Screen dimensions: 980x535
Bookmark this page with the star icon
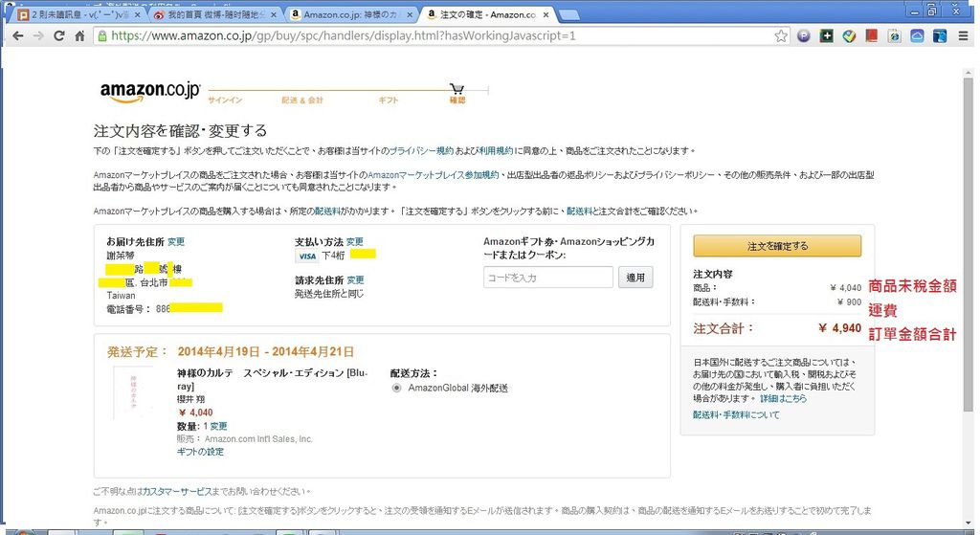(781, 36)
